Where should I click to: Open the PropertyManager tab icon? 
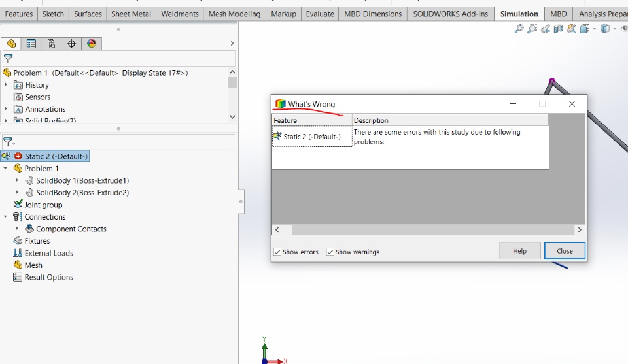pos(31,44)
